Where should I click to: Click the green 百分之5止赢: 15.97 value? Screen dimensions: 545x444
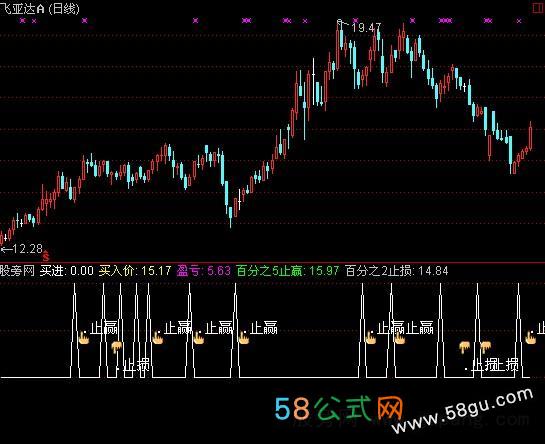click(287, 271)
